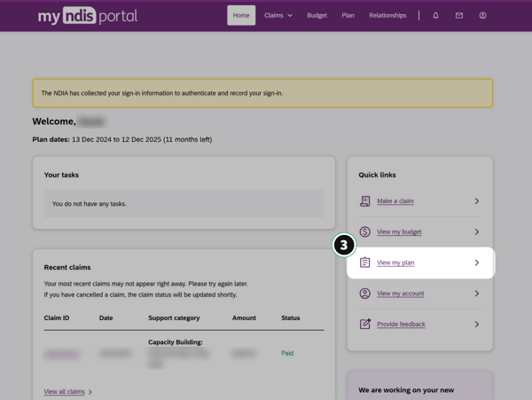Click the 'We are working on your new' card
Viewport: 532px width, 400px height.
click(x=420, y=386)
